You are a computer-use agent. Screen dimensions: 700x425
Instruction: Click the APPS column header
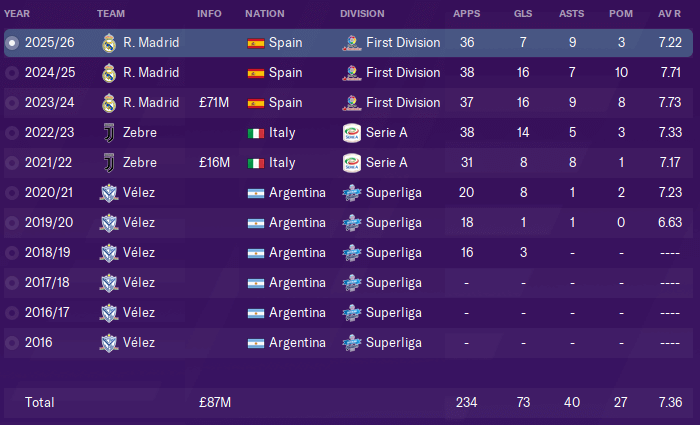click(x=467, y=13)
